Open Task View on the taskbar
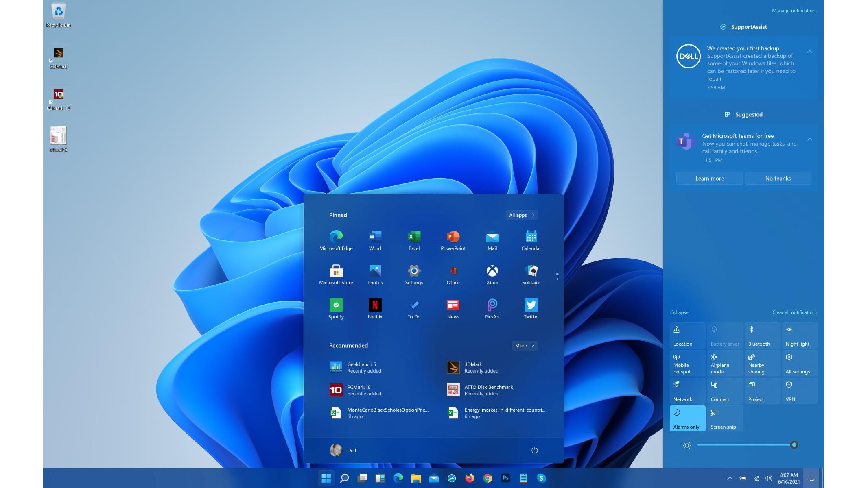Screen dimensions: 868x488 362,478
